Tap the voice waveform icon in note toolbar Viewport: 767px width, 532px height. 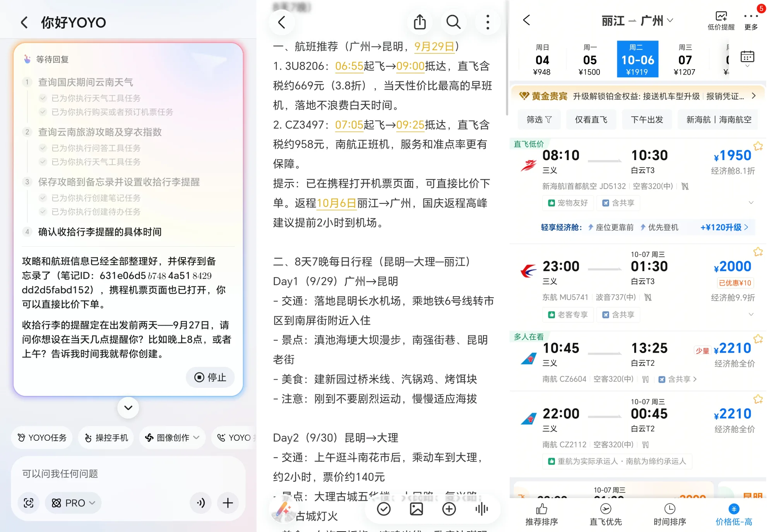point(481,509)
